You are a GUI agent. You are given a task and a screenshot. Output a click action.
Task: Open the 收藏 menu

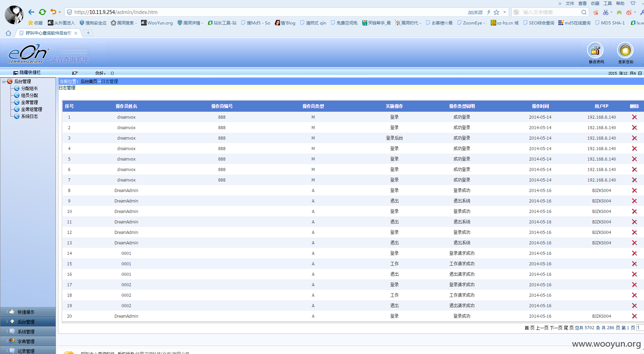595,3
